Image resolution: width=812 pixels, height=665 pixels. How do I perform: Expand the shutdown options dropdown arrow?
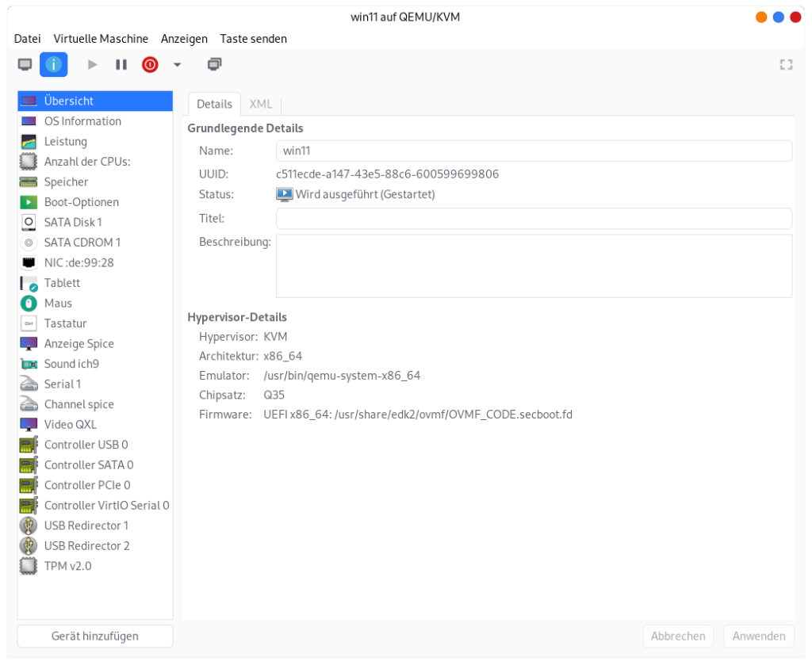[x=177, y=65]
